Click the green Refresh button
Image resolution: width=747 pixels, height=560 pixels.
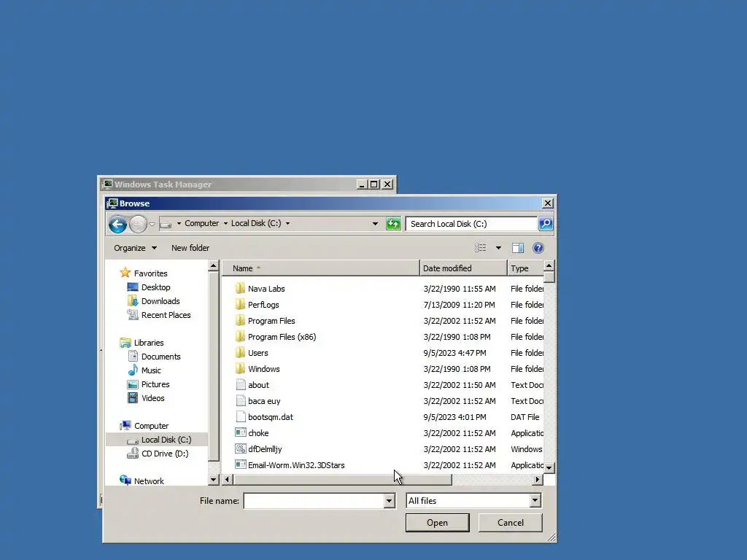point(393,223)
